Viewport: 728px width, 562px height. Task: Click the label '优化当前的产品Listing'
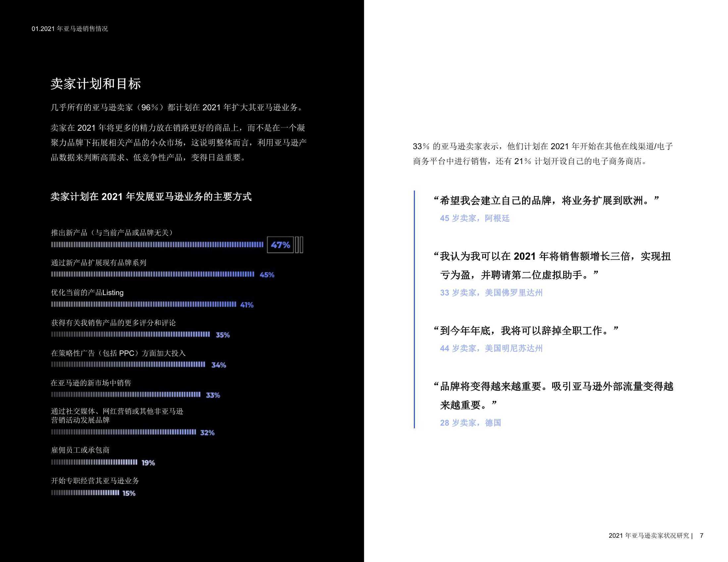[x=87, y=292]
